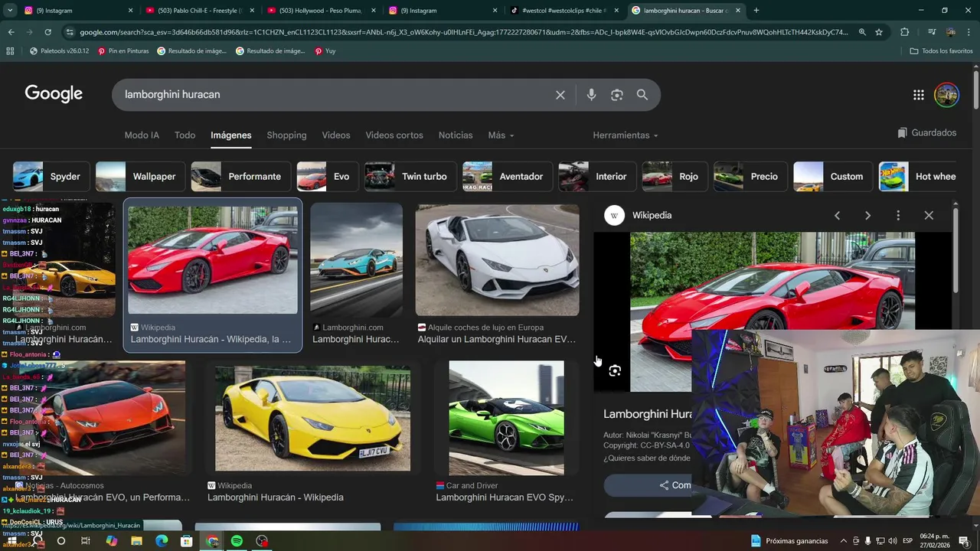The image size is (980, 551).
Task: Open tab search dropdown in Chrome
Action: (9, 11)
